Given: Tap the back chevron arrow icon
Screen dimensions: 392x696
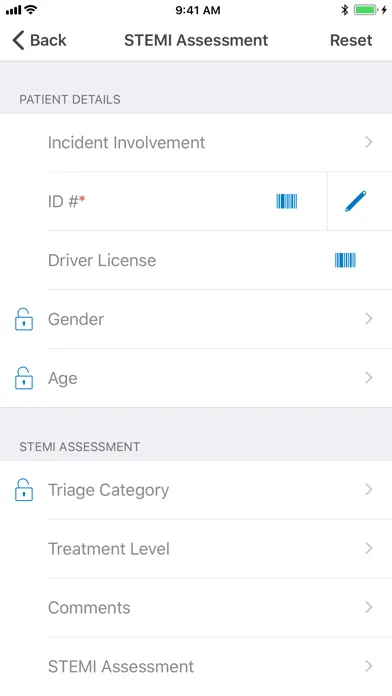Looking at the screenshot, I should pos(18,40).
